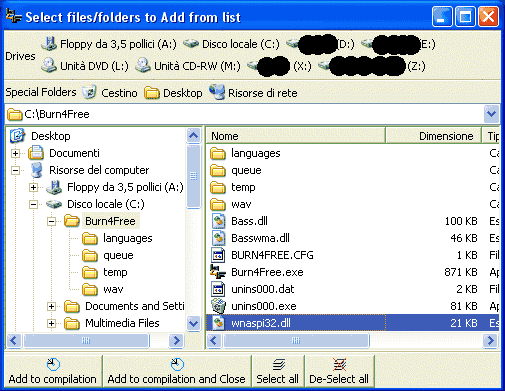Click the Select all button
Screen dimensions: 505x391
click(x=278, y=371)
